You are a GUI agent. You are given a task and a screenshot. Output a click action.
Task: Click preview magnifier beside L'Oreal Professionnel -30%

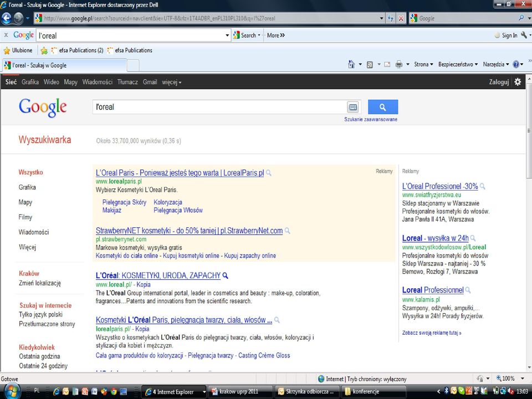pos(482,186)
